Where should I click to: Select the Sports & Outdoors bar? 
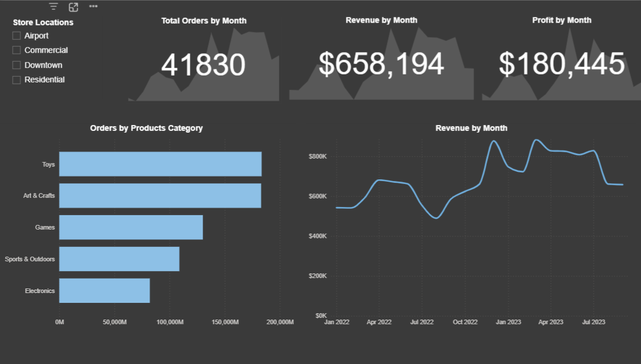[x=119, y=259]
